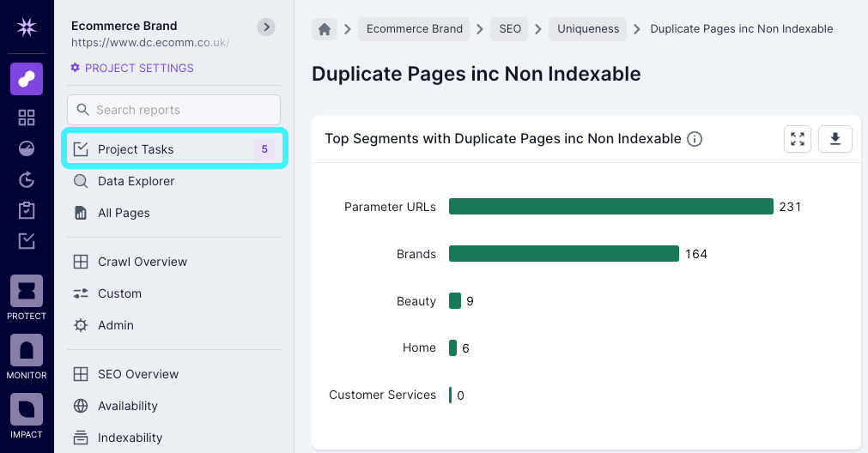This screenshot has height=453, width=868.
Task: Click the SEO Overview grid icon
Action: [x=81, y=374]
